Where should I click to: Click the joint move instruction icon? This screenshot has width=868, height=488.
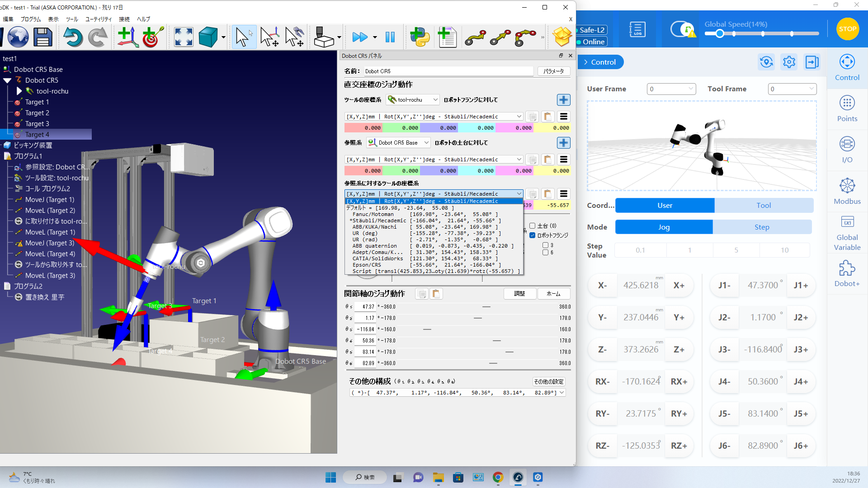point(476,38)
